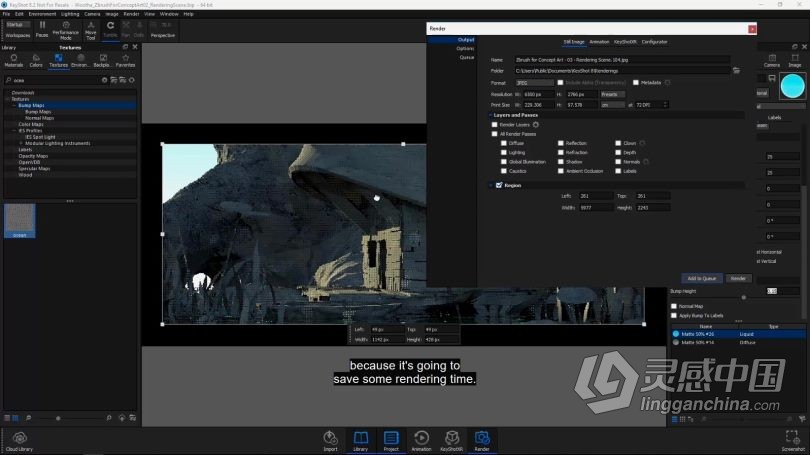Toggle the Project panel from bottom toolbar
The height and width of the screenshot is (455, 810).
point(391,437)
